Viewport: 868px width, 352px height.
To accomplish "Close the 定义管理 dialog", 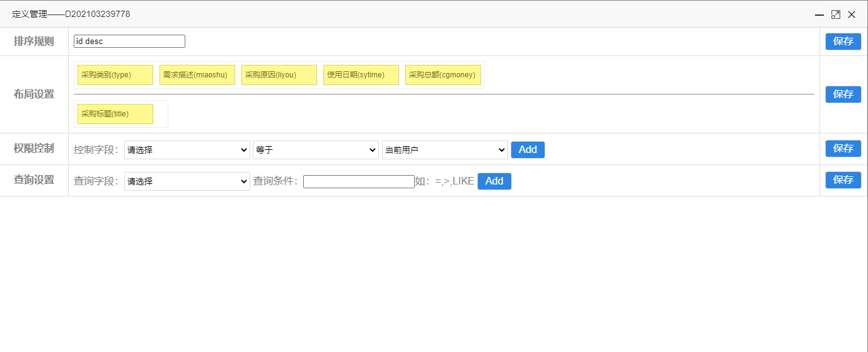I will tap(852, 14).
